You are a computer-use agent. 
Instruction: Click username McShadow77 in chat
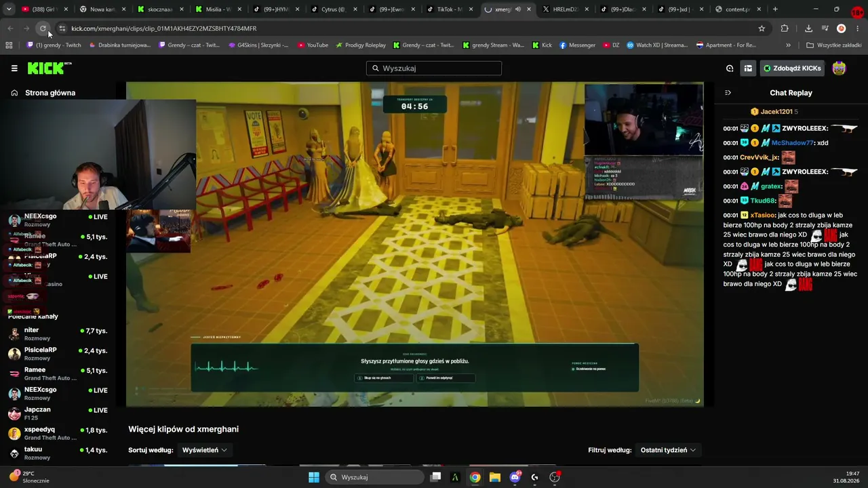[792, 143]
